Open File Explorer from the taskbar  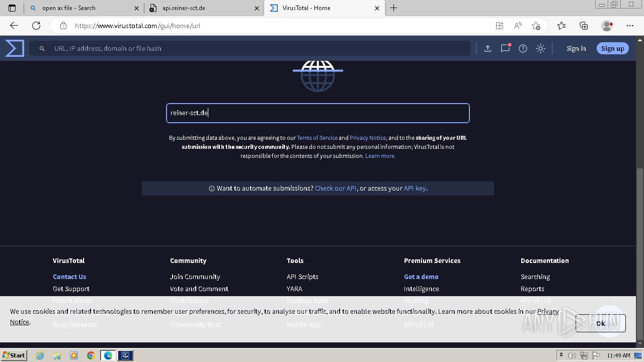point(57,355)
